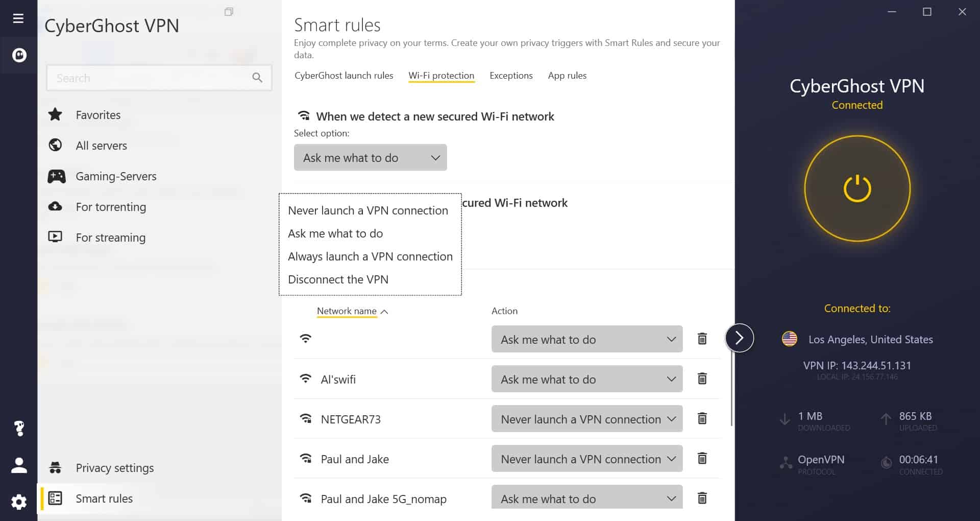Click the Privacy settings spy icon
980x521 pixels.
click(55, 467)
